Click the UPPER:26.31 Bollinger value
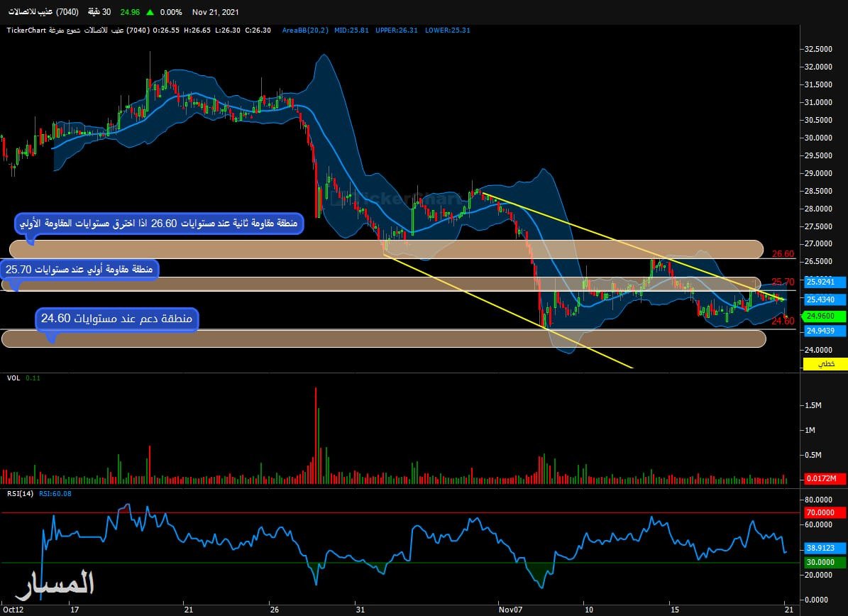848x616 pixels. 397,31
